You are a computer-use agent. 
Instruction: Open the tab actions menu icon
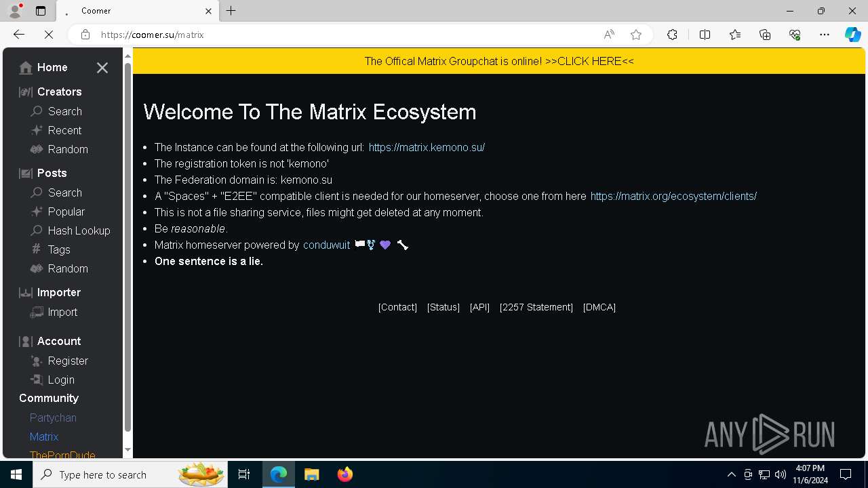pyautogui.click(x=41, y=11)
